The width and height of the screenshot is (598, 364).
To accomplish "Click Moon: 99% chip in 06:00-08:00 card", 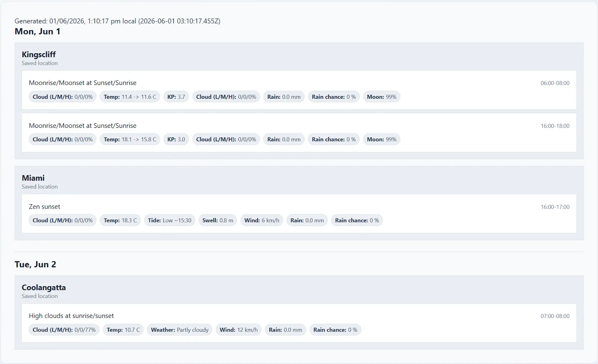I will click(x=382, y=97).
